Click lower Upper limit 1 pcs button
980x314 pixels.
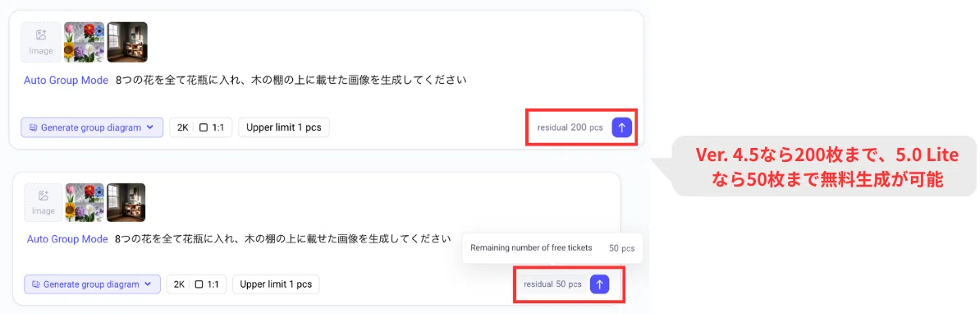[276, 284]
